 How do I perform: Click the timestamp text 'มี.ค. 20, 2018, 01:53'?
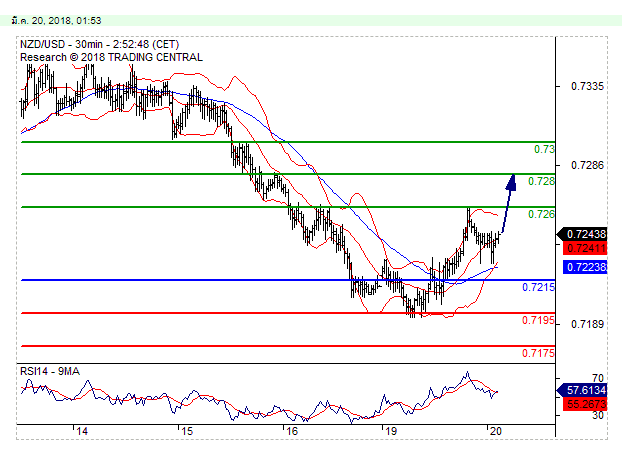56,21
